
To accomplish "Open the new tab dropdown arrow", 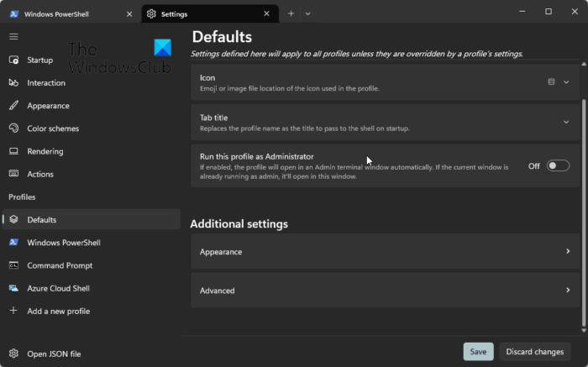I will tap(308, 13).
